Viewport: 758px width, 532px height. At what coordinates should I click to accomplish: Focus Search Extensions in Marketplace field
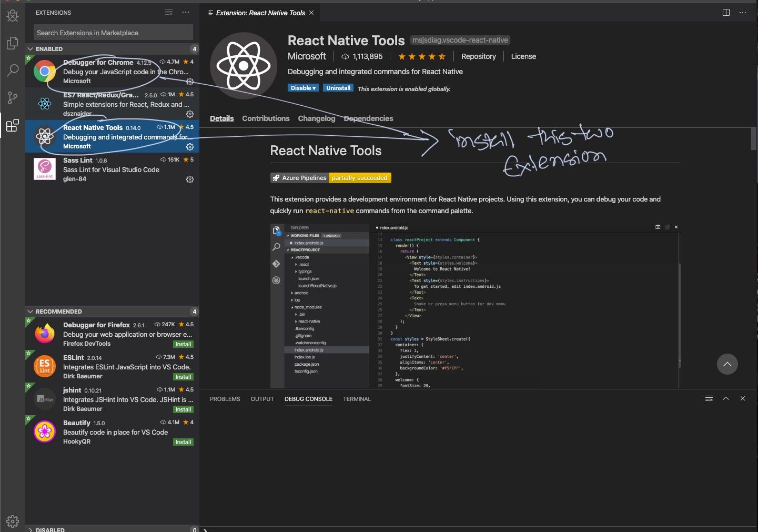point(113,33)
